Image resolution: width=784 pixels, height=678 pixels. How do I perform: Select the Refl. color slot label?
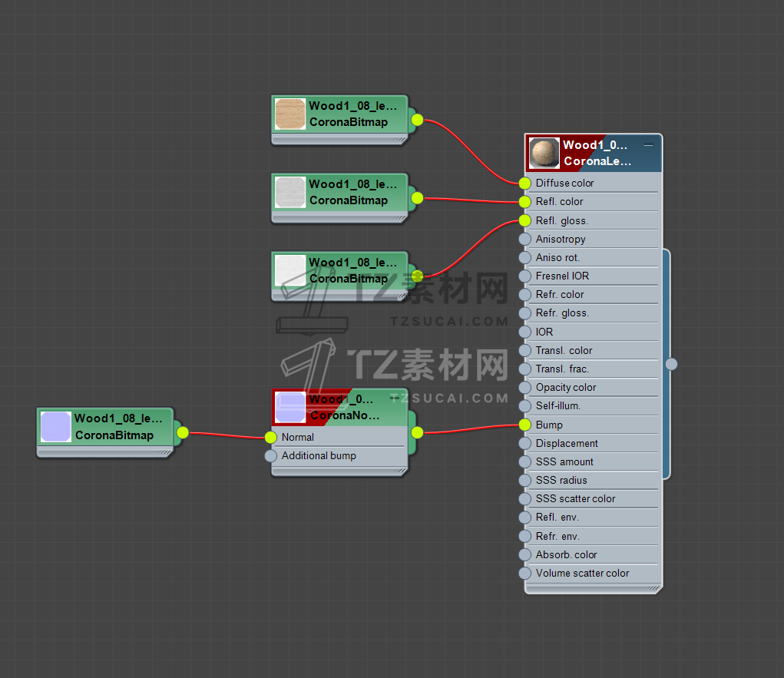(559, 201)
